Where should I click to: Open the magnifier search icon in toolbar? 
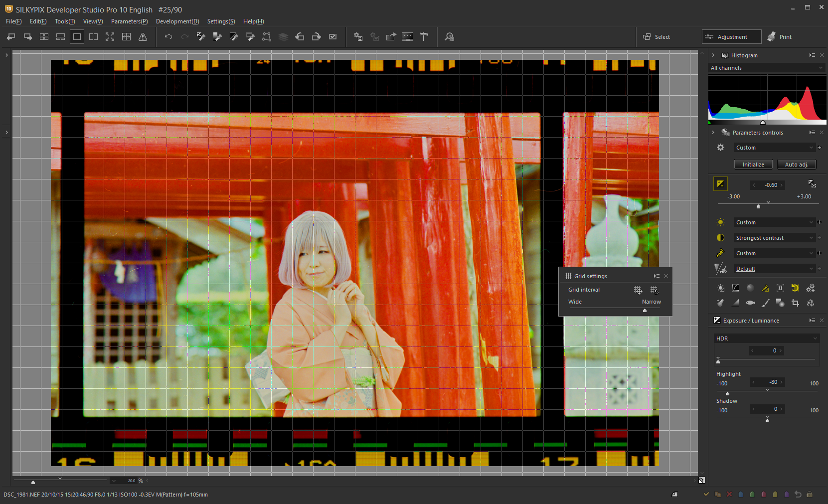point(450,37)
